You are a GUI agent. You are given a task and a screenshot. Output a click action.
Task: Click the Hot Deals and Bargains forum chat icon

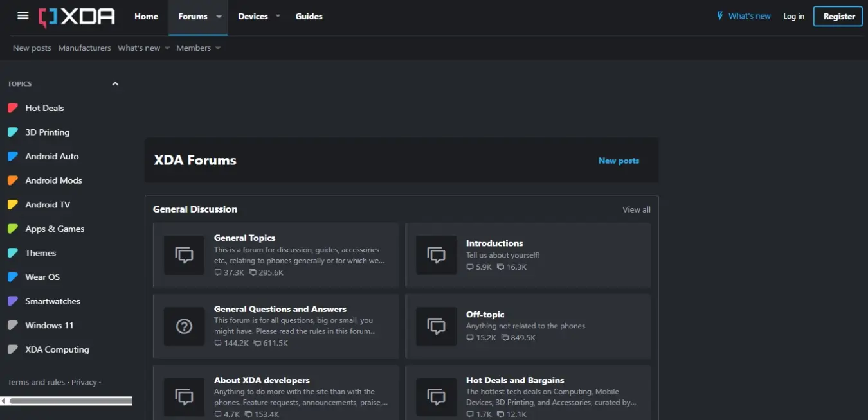[x=437, y=398]
